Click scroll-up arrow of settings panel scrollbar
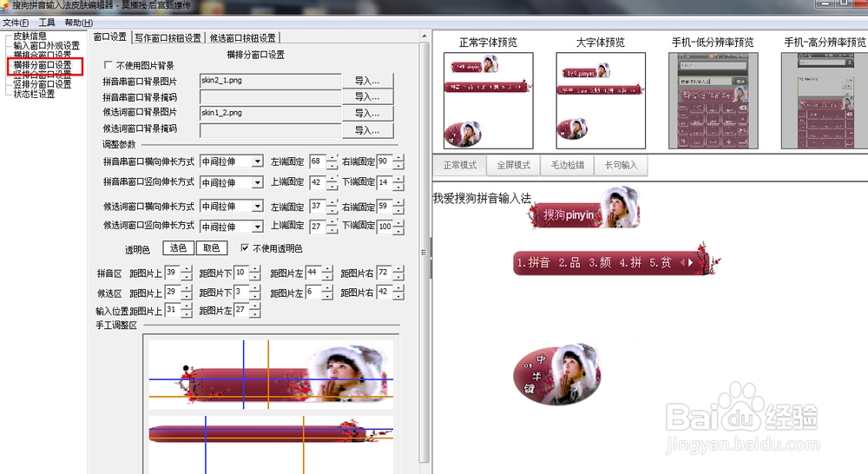Screen dimensions: 868x474 click(424, 36)
